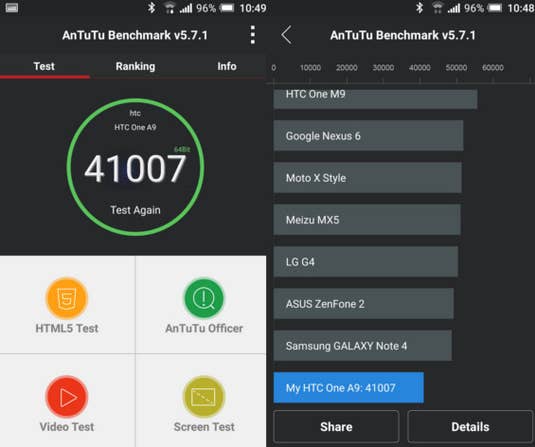Select the Moto X Style ranking bar
This screenshot has width=535, height=447.
(x=368, y=177)
